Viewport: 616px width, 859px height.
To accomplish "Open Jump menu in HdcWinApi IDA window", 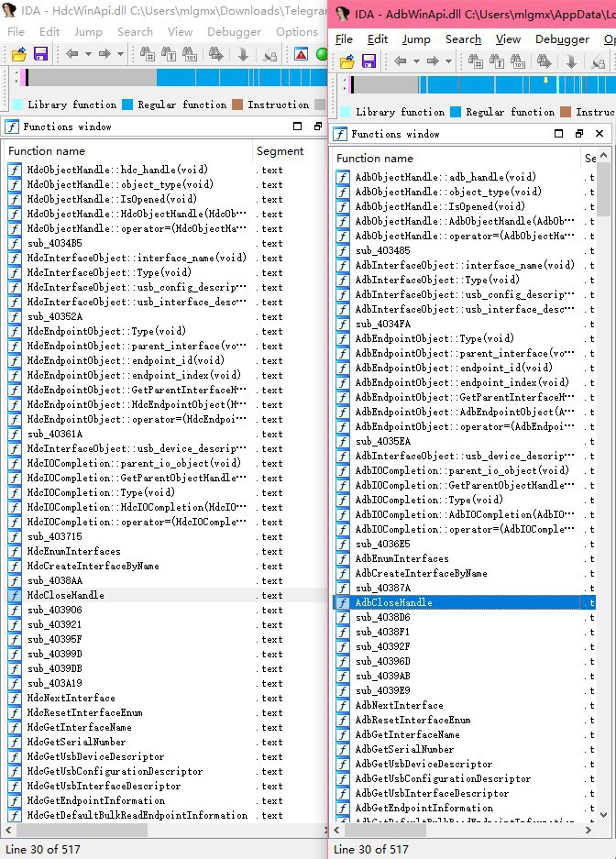I will 88,32.
